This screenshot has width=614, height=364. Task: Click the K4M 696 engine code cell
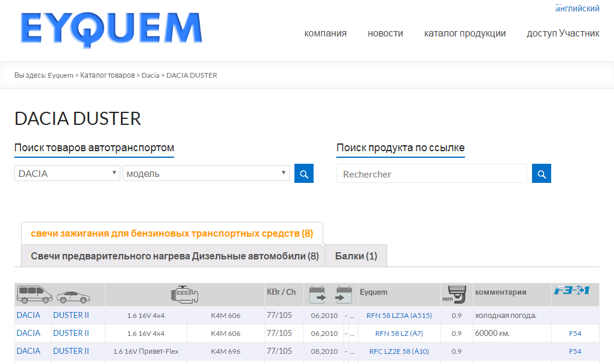click(226, 351)
